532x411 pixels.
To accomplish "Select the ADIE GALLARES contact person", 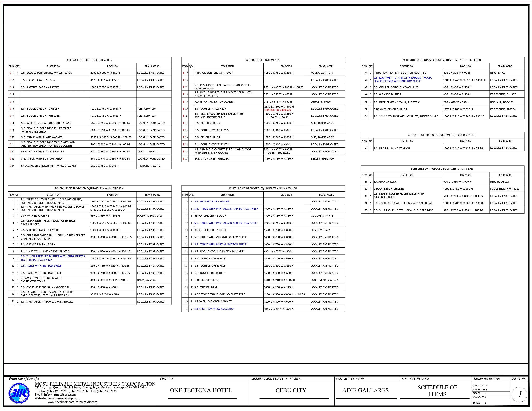I will point(365,390).
